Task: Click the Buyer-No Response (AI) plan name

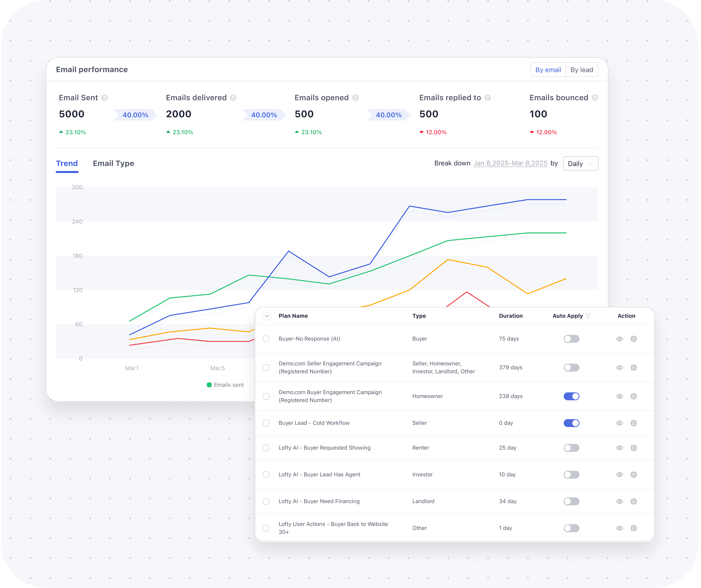Action: point(309,339)
